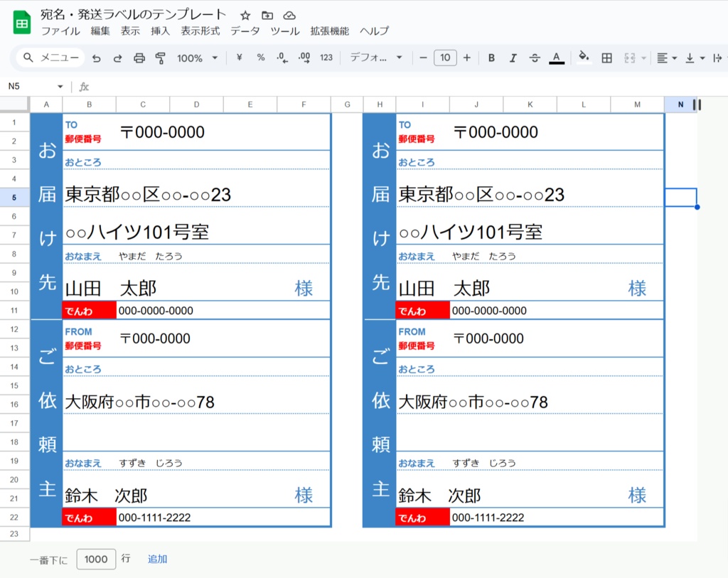Redo the last action

pos(118,58)
